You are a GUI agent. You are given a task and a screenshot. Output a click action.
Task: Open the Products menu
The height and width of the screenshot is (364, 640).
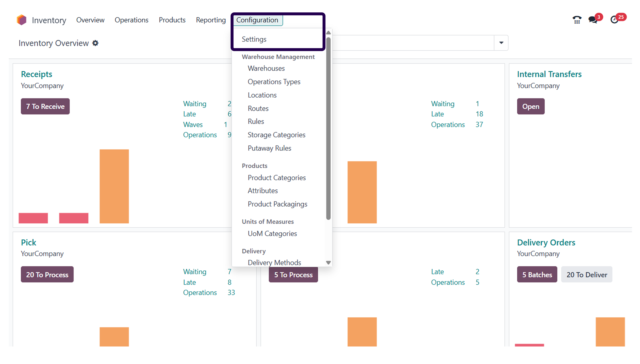172,20
